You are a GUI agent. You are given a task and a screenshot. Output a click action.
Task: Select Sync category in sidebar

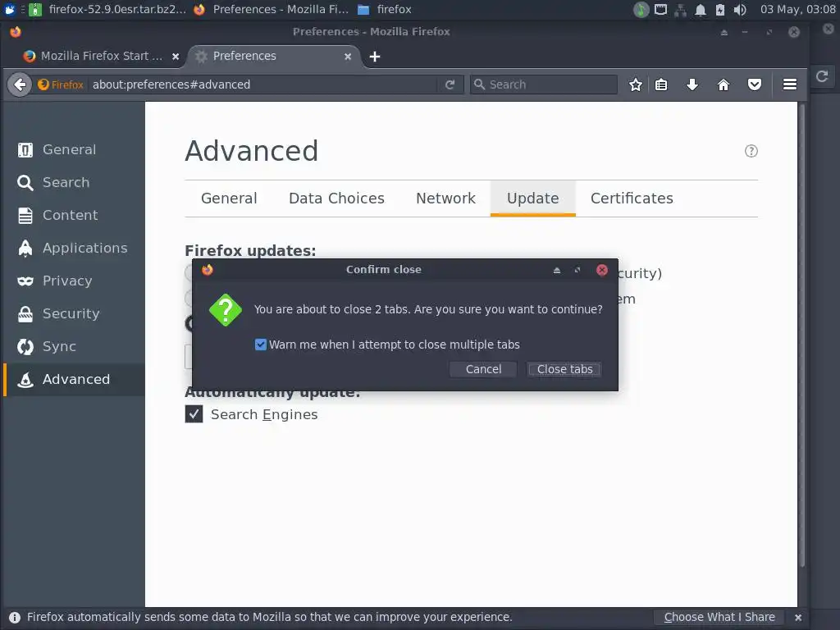[72, 347]
